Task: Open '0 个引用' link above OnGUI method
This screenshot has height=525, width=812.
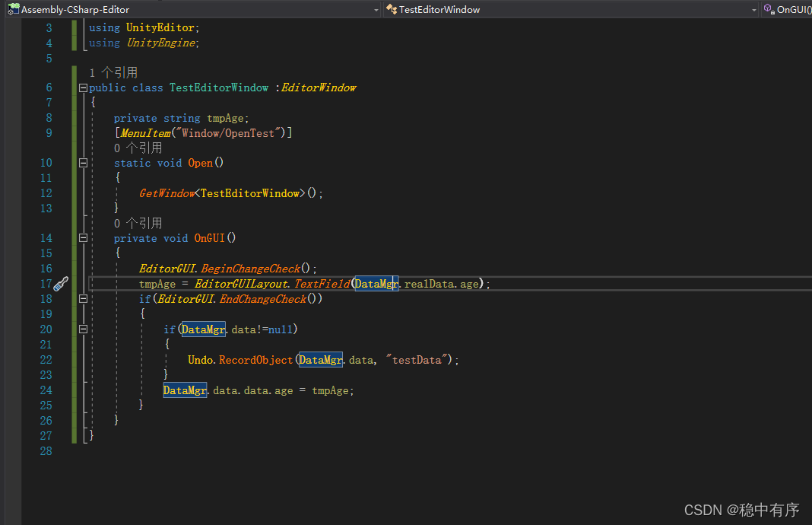Action: [138, 224]
